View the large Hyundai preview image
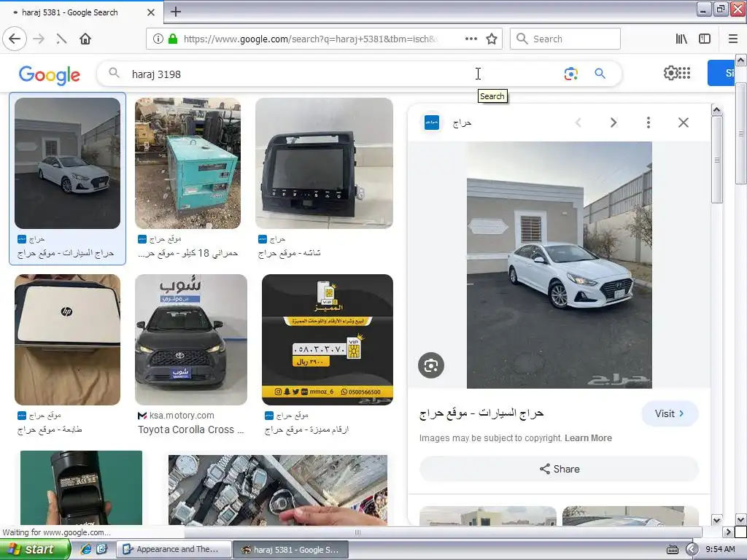 coord(560,265)
